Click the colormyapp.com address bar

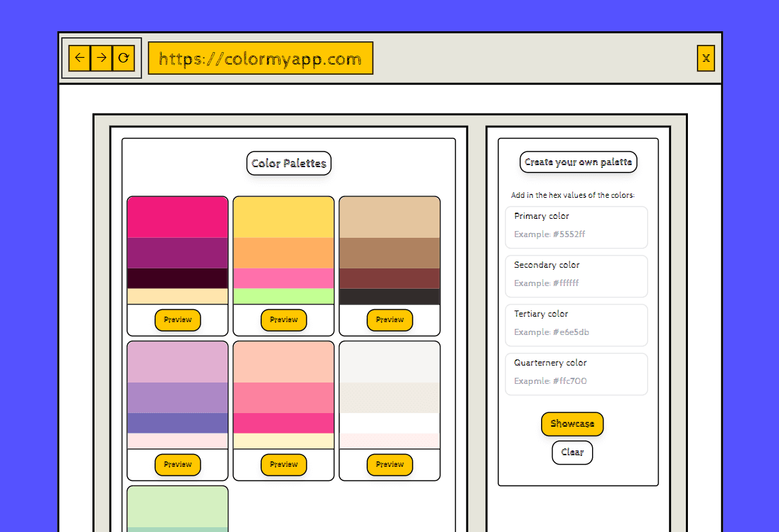click(x=260, y=58)
